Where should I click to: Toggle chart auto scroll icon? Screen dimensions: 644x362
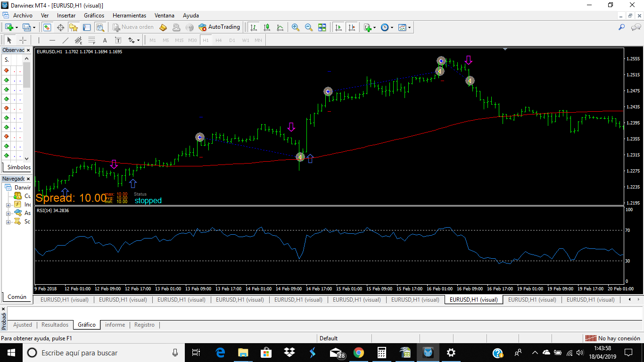(x=339, y=27)
